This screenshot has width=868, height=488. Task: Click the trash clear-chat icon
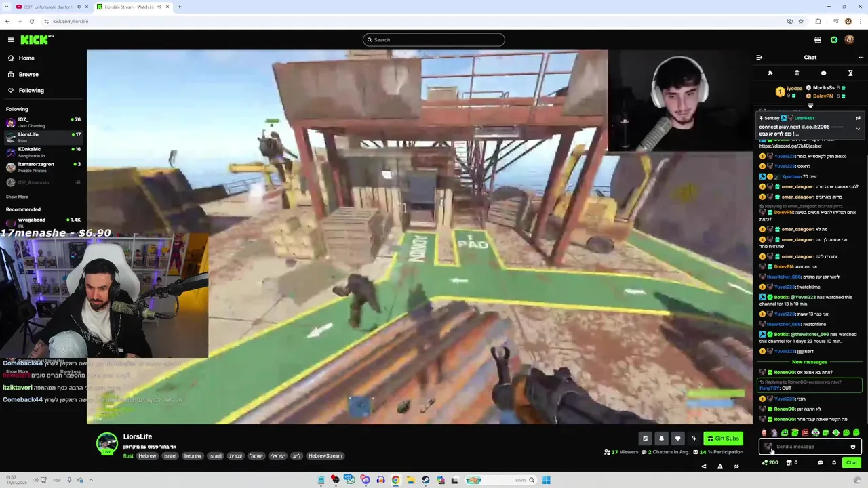(797, 73)
